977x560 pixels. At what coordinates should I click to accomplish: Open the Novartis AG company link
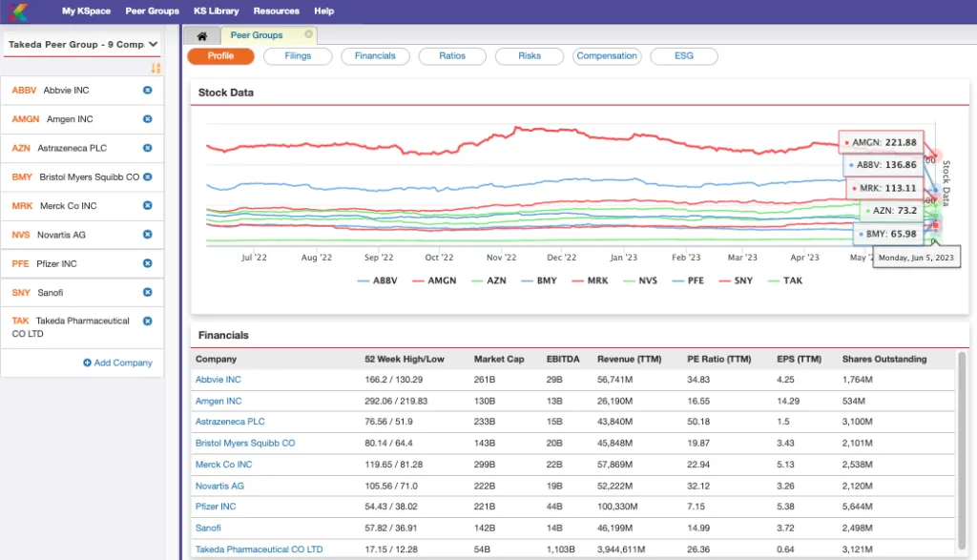(x=219, y=486)
